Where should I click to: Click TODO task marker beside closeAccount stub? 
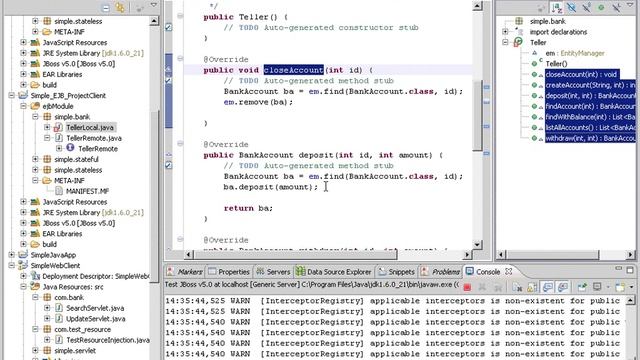(x=169, y=81)
